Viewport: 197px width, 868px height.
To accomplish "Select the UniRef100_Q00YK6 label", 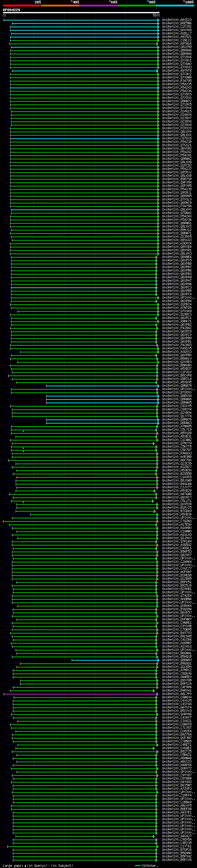I will click(x=176, y=30).
